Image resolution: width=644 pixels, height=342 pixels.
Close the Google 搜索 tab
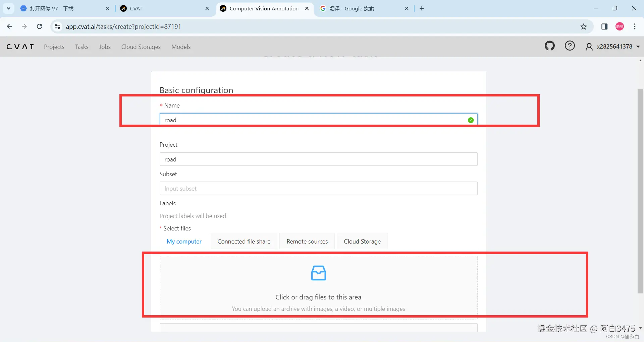(x=407, y=8)
